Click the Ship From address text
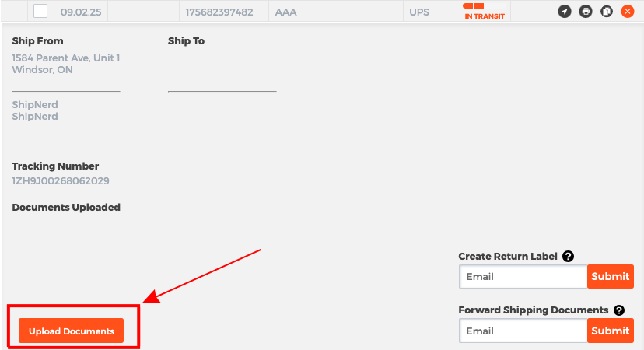Viewport: 644px width, 350px height. pyautogui.click(x=66, y=64)
